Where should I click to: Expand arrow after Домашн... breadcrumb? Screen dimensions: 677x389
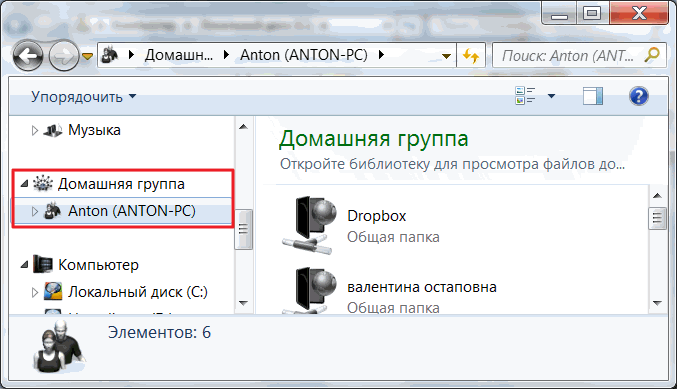(x=226, y=55)
